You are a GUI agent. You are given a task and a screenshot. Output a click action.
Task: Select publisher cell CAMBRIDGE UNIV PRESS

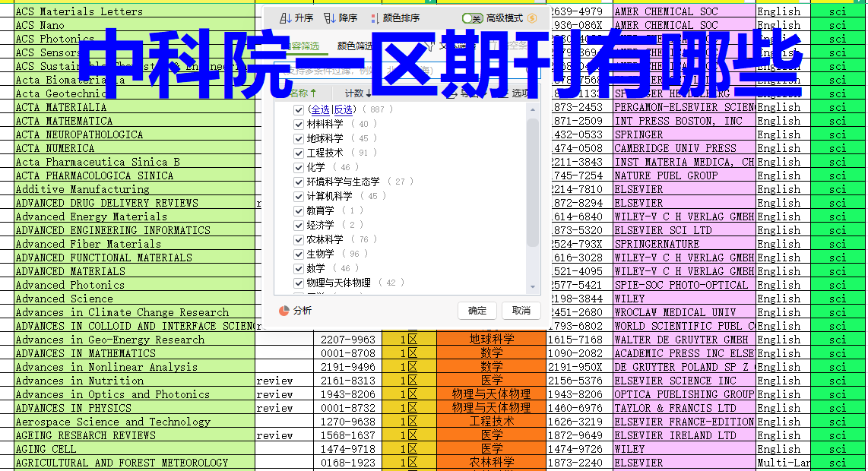point(684,148)
